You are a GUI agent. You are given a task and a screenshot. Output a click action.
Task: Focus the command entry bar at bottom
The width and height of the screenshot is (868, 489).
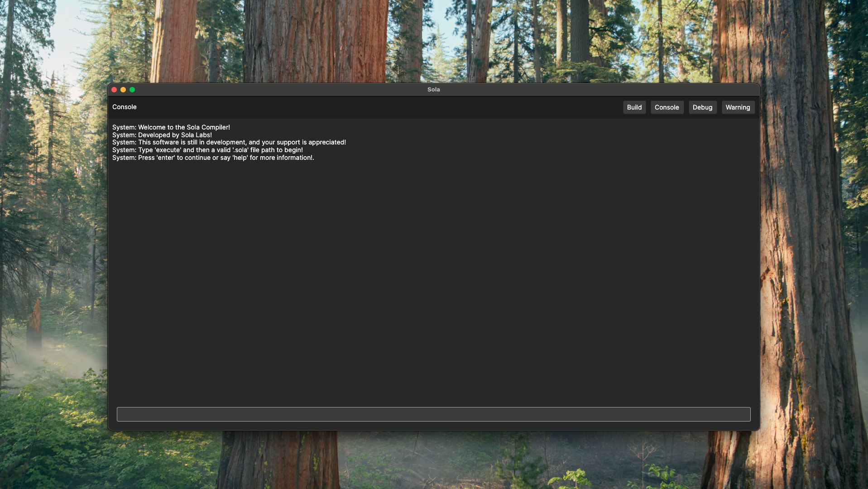[x=433, y=414]
